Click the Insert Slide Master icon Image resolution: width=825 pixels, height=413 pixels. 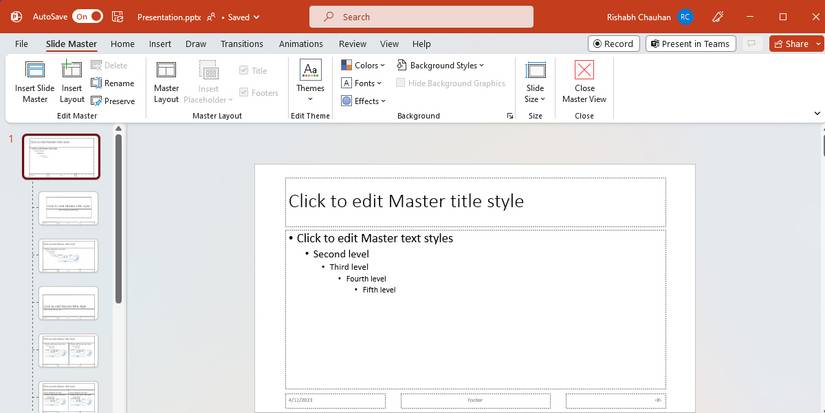coord(35,70)
